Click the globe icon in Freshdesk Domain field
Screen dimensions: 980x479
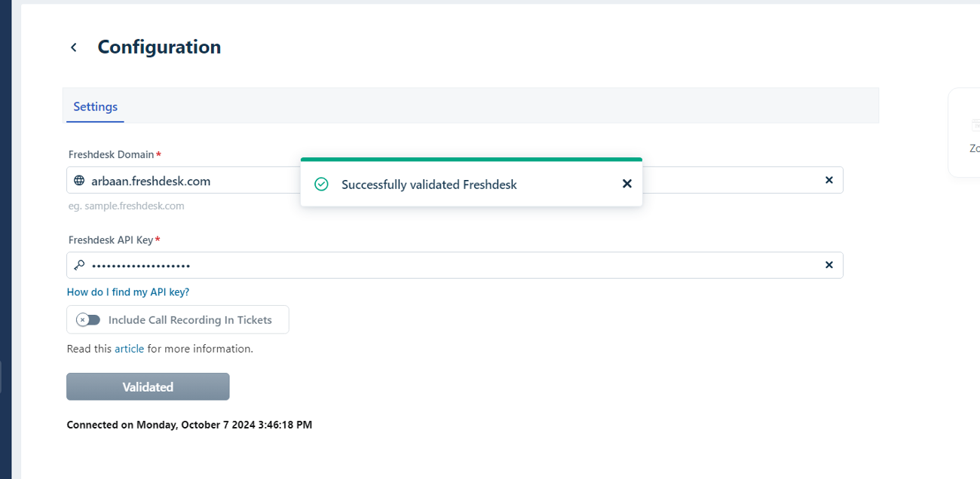[79, 181]
